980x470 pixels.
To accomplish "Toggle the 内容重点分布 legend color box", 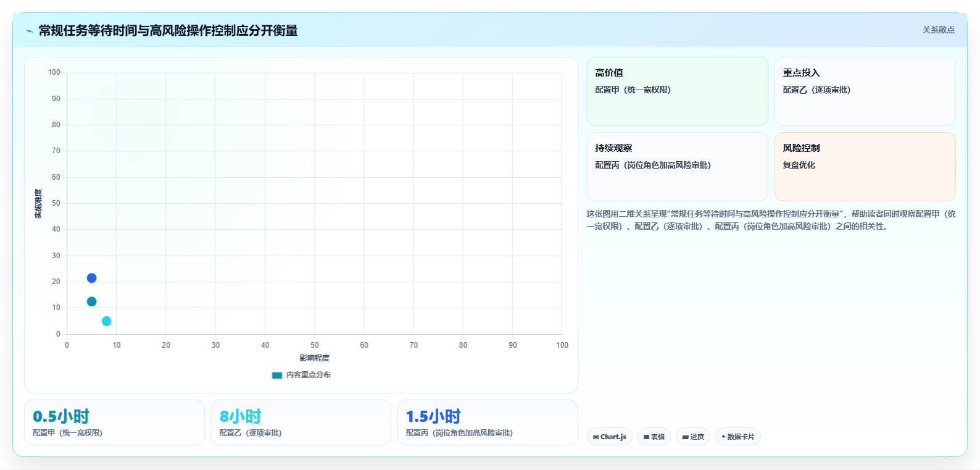I will tap(277, 375).
